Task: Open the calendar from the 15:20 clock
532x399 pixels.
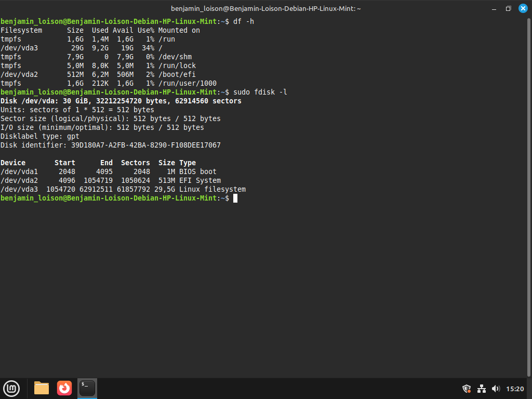Action: [515, 389]
